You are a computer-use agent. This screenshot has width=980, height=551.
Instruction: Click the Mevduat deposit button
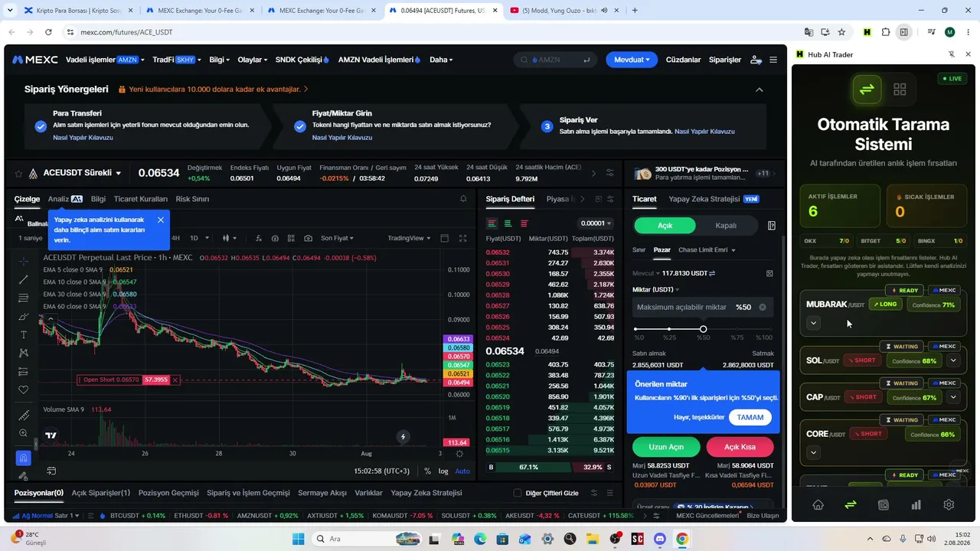[x=632, y=60]
